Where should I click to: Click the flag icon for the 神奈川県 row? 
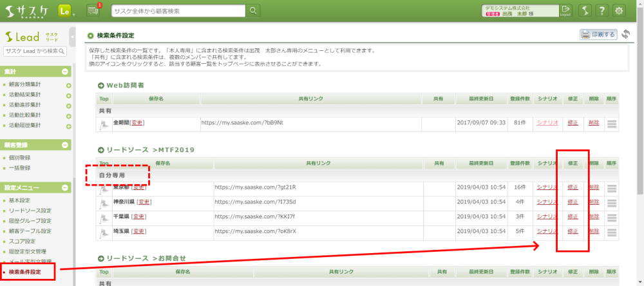(104, 203)
